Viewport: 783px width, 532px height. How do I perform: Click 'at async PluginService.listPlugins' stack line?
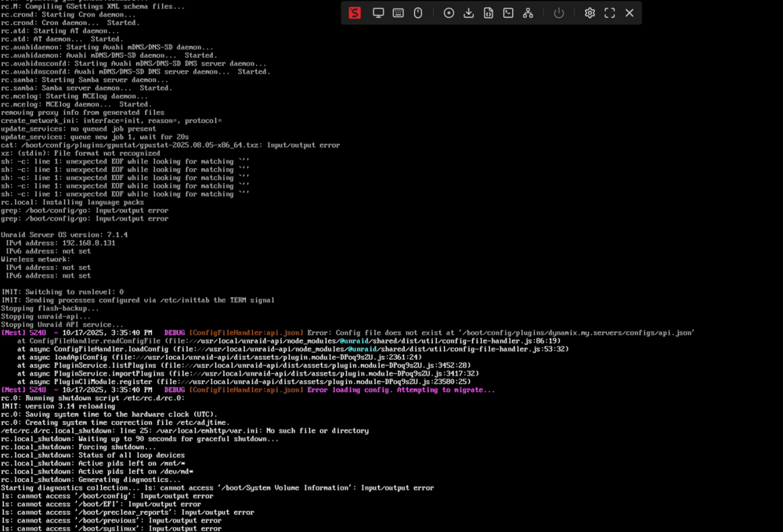tap(244, 365)
